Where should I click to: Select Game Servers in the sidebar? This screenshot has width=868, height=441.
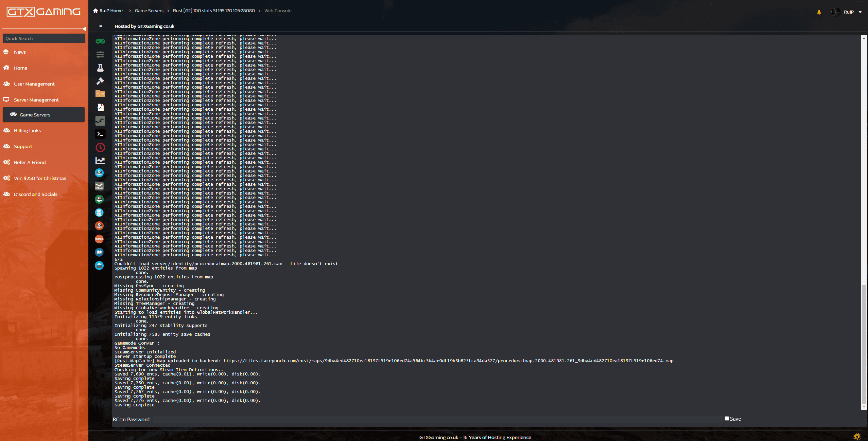[44, 115]
